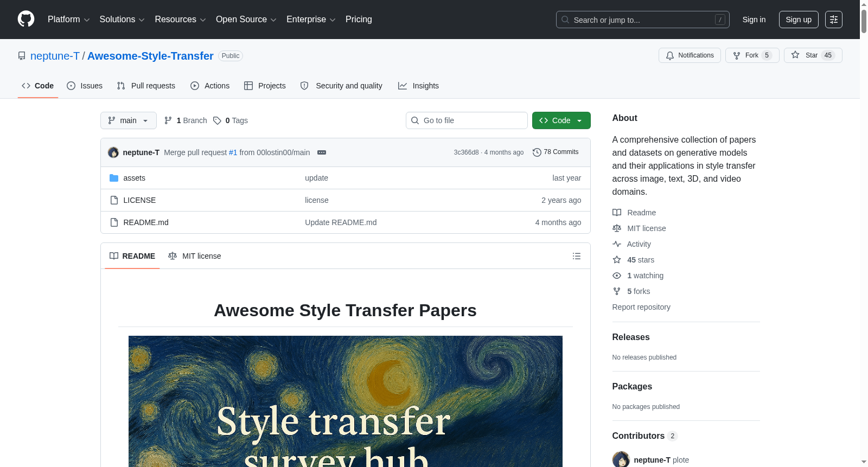Viewport: 868px width, 467px height.
Task: Expand the Open Source menu
Action: pyautogui.click(x=246, y=20)
